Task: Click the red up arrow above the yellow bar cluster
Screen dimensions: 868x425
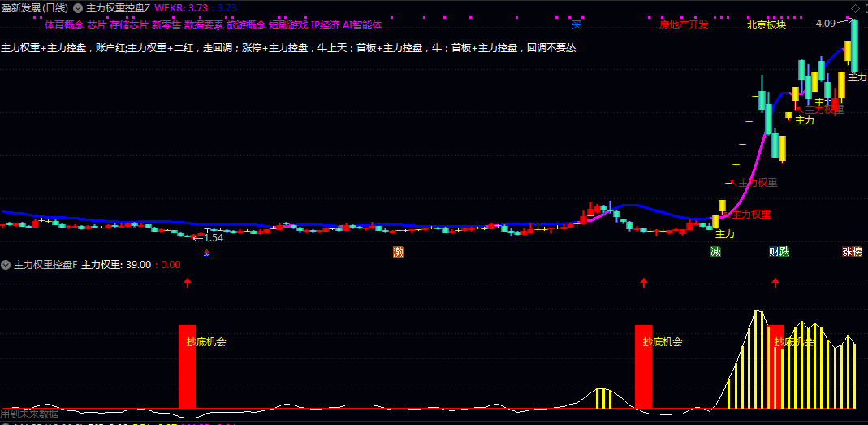Action: pos(775,282)
